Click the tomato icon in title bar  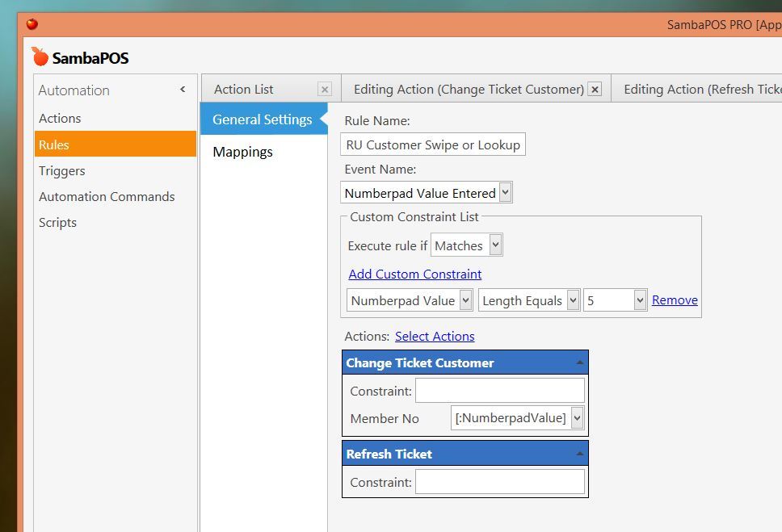tap(32, 24)
